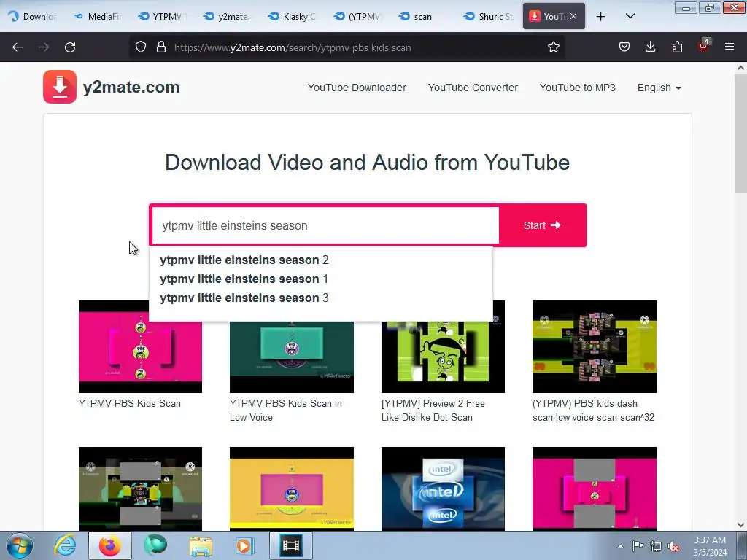
Task: Click the pink Start button
Action: pyautogui.click(x=542, y=225)
